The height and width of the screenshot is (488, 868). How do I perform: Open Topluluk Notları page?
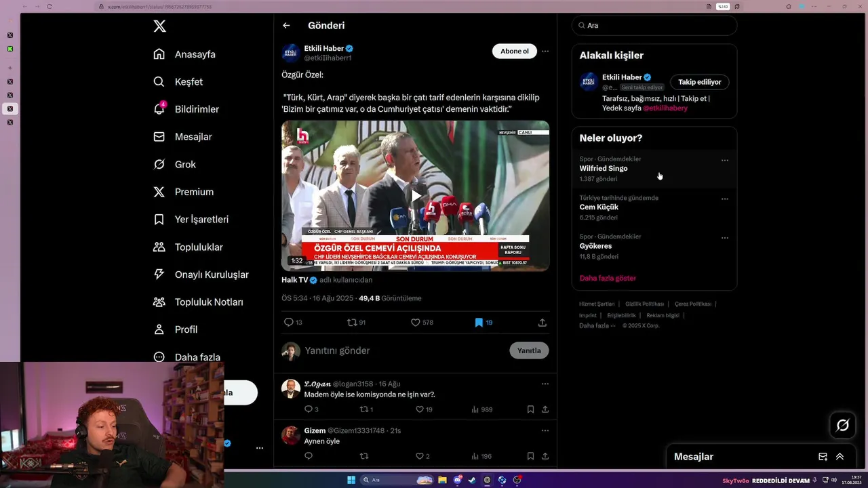pyautogui.click(x=199, y=302)
